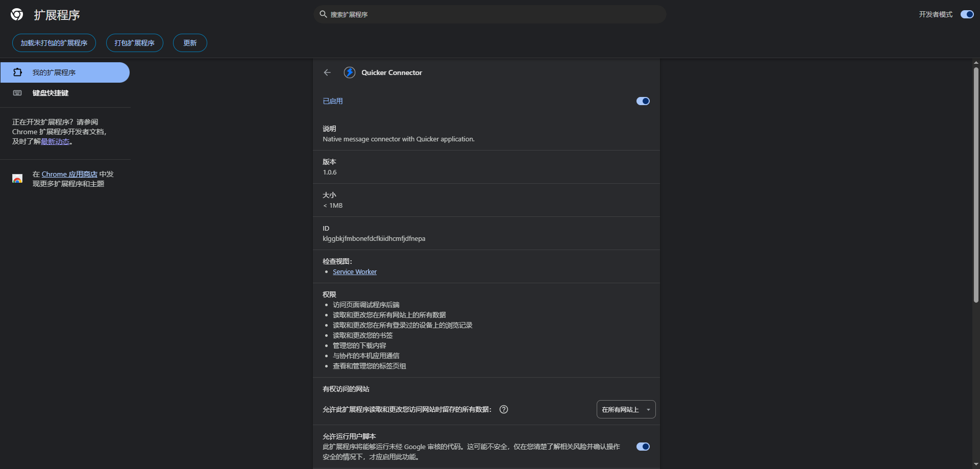
Task: Click the keyboard shortcuts icon in sidebar
Action: click(x=17, y=93)
